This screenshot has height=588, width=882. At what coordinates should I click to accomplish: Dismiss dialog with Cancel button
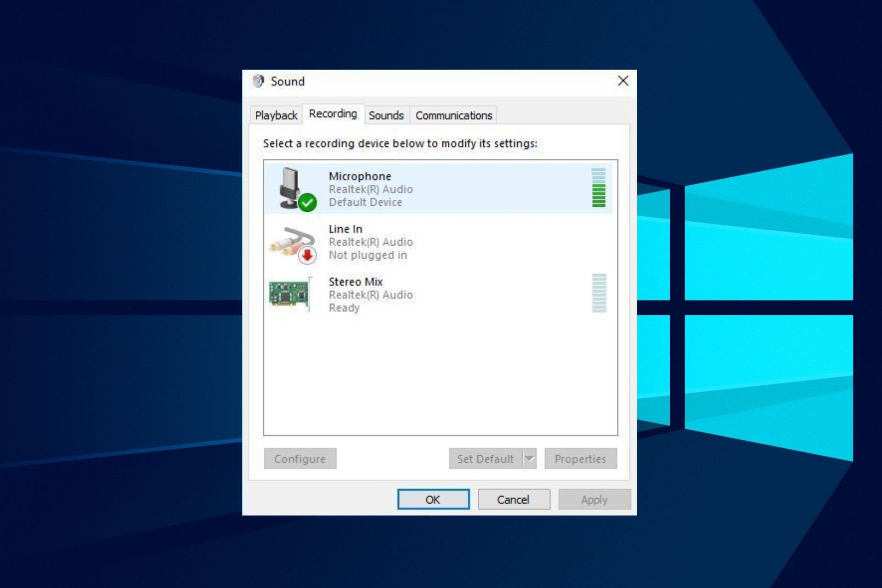[x=514, y=499]
